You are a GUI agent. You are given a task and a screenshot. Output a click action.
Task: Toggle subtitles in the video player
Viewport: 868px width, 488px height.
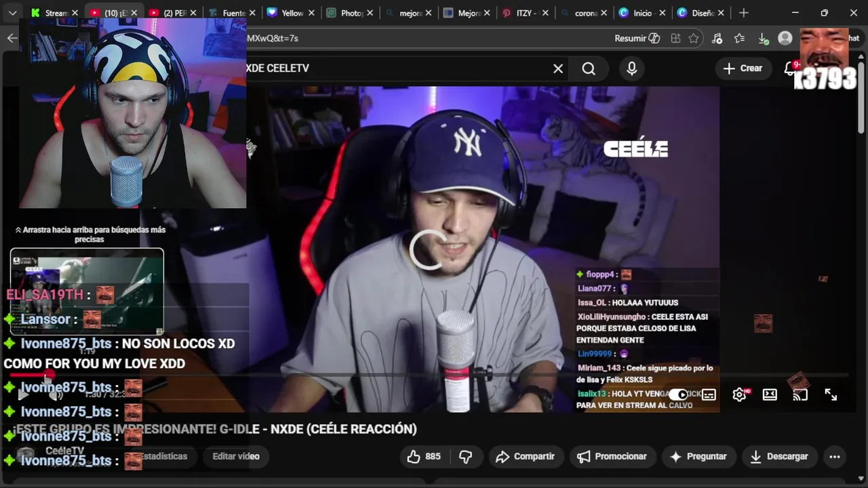709,394
